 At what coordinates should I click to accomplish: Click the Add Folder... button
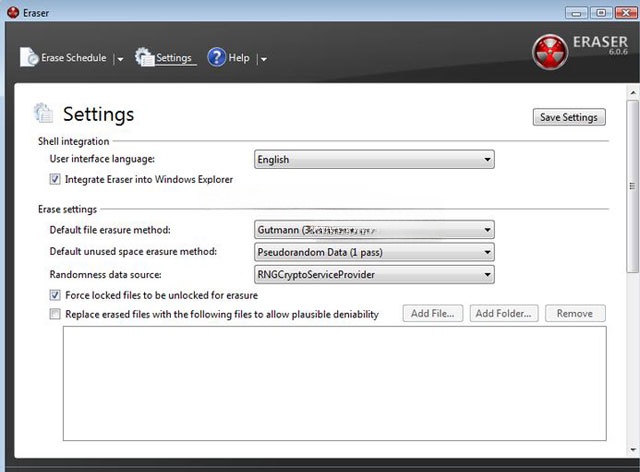(504, 313)
